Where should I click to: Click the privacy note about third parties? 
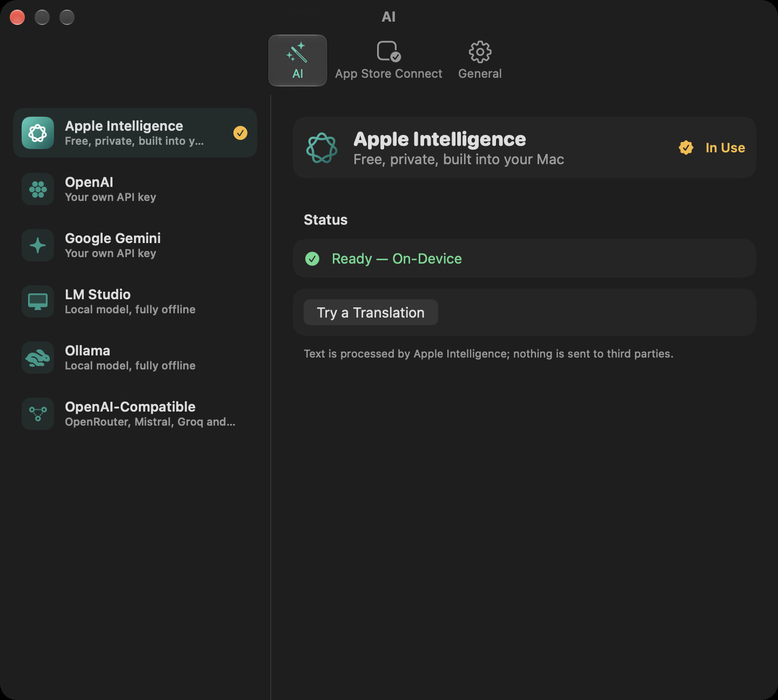[488, 354]
